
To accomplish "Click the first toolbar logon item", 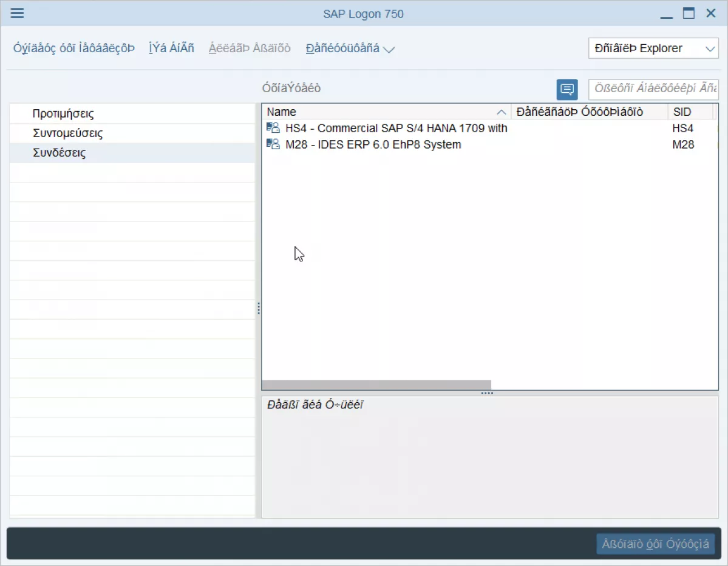I will pos(74,49).
